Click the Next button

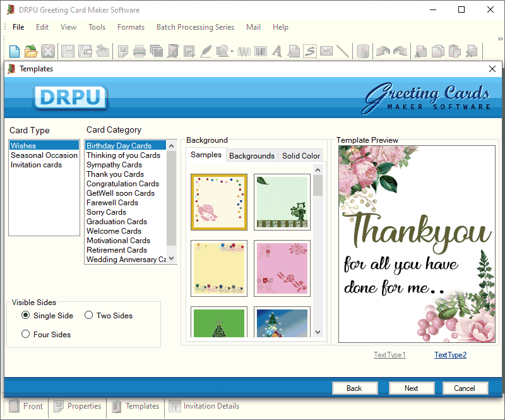pos(412,388)
